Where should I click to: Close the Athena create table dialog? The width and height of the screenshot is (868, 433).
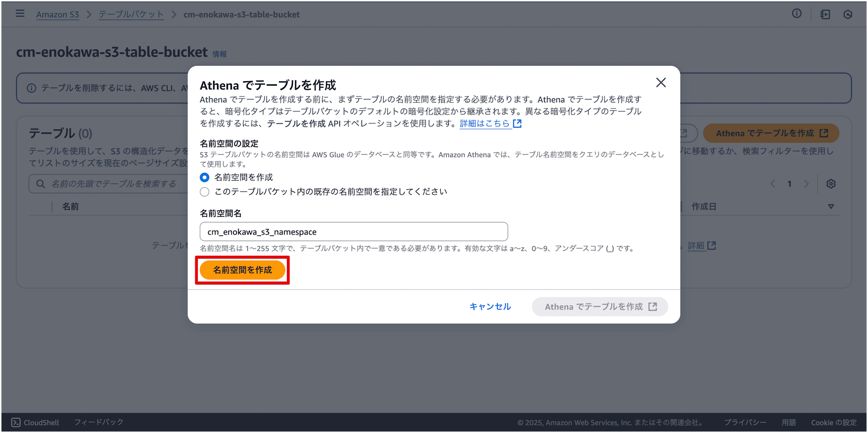coord(661,83)
